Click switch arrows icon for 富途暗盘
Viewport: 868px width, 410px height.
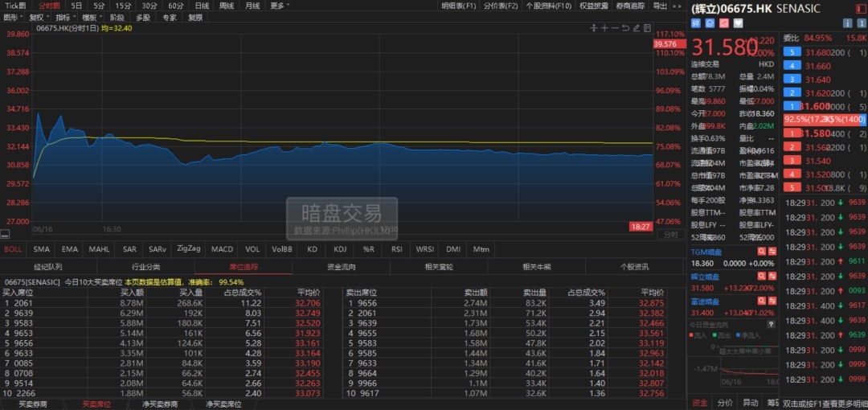tap(772, 301)
